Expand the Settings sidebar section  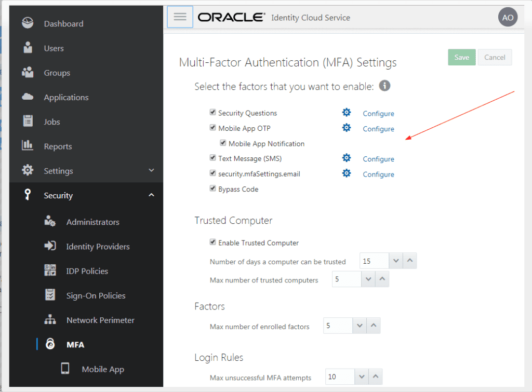coord(151,170)
